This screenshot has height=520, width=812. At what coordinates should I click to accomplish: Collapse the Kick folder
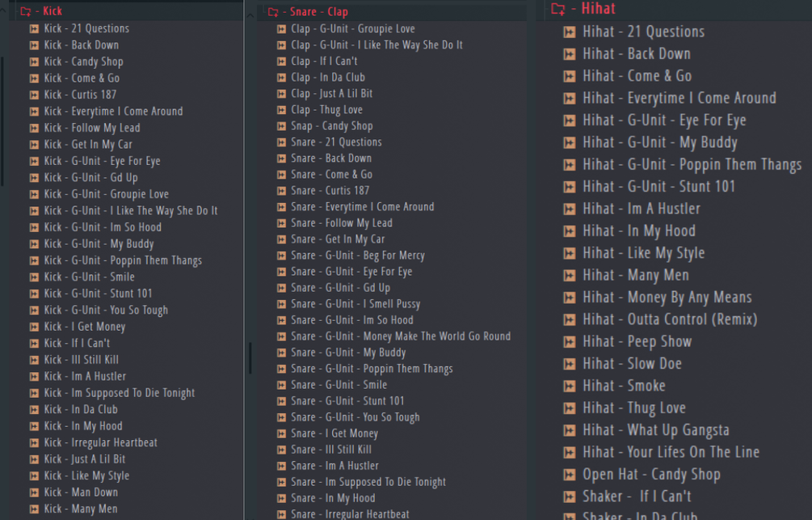[x=25, y=11]
